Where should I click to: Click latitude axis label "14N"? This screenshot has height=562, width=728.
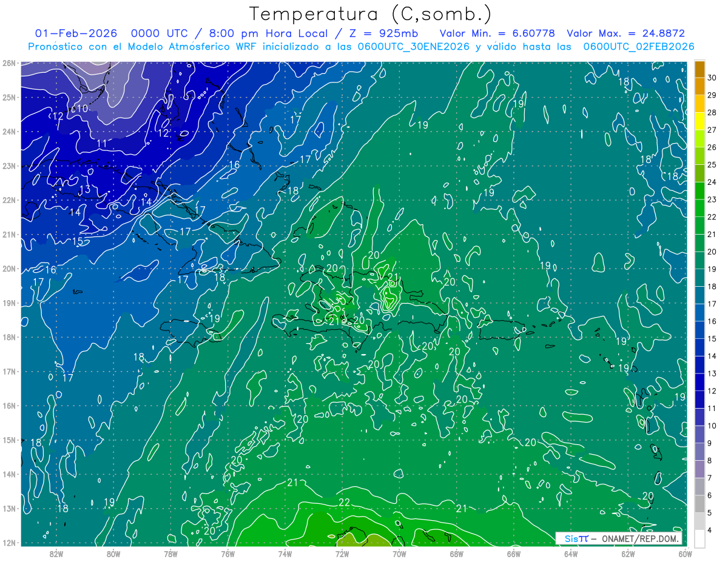click(x=9, y=474)
